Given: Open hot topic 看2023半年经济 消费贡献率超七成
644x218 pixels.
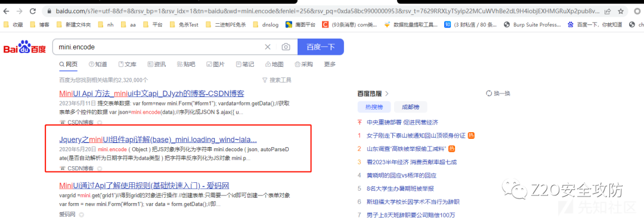Looking at the screenshot, I should pyautogui.click(x=412, y=162).
